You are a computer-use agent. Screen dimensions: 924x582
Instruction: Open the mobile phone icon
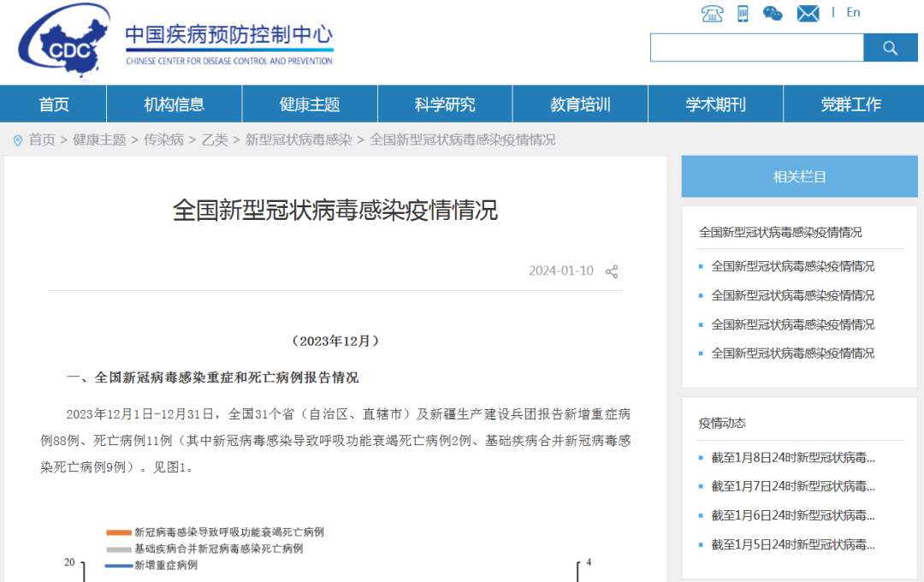(x=743, y=13)
